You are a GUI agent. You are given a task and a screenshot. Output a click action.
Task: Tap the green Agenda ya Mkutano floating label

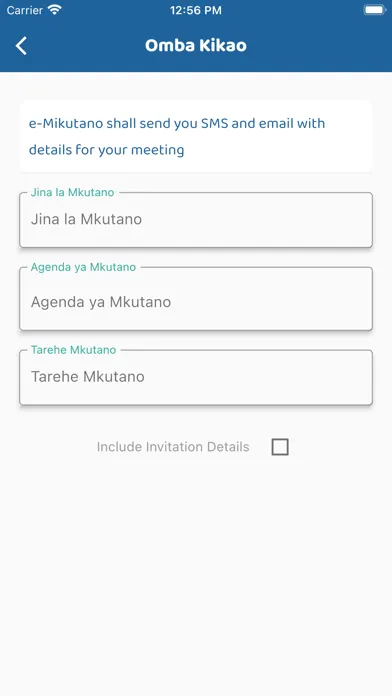point(83,267)
